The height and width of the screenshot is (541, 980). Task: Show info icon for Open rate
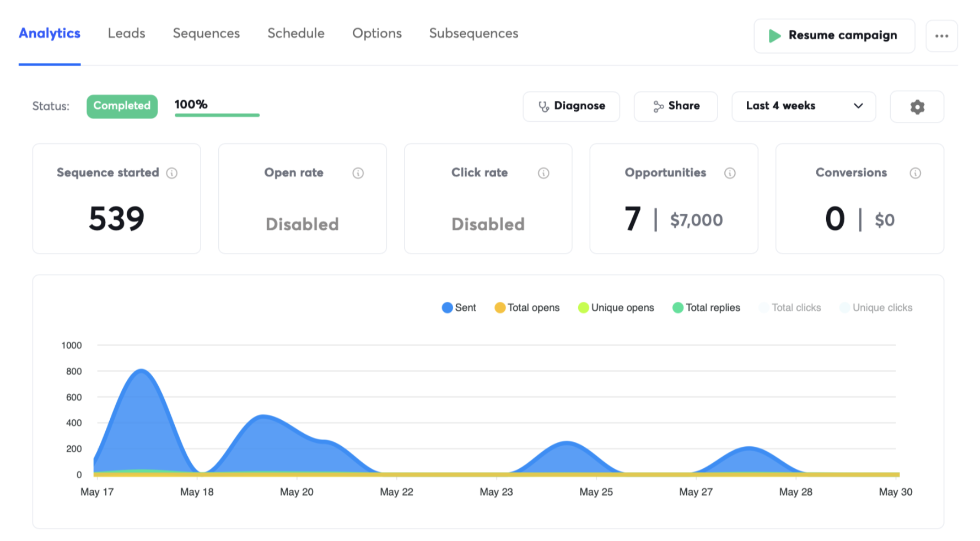tap(358, 173)
